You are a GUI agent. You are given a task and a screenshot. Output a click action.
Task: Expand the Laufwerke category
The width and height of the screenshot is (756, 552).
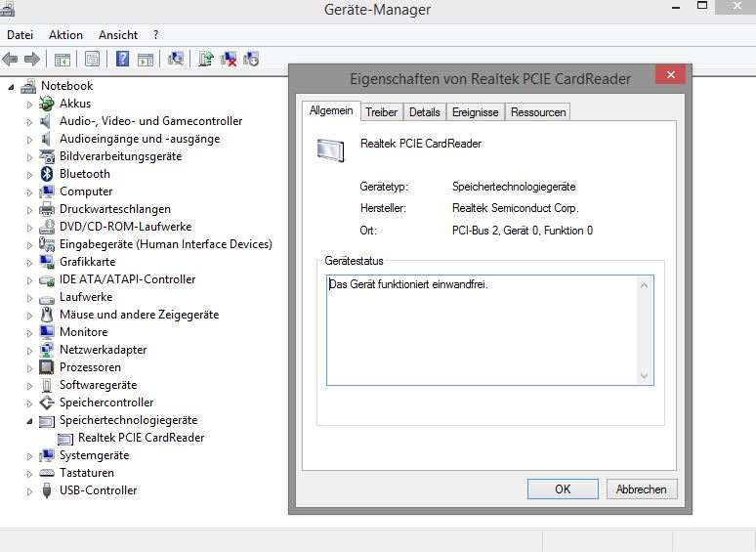coord(30,298)
